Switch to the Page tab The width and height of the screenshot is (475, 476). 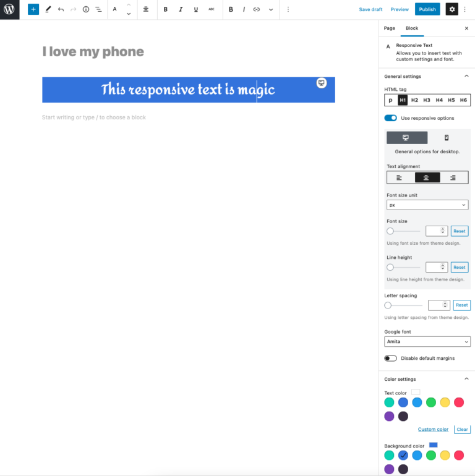click(389, 28)
